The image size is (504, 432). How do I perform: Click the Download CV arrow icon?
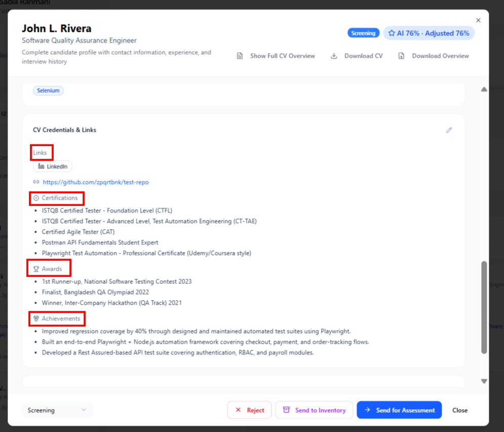tap(334, 56)
